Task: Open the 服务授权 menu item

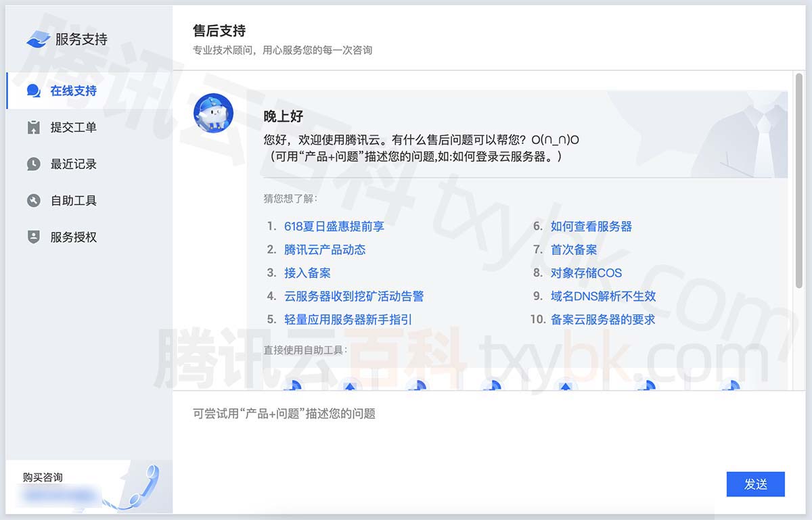Action: coord(89,237)
